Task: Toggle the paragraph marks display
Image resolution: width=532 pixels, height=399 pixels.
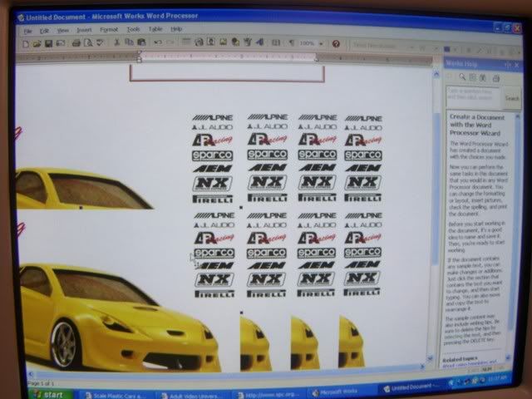Action: [291, 43]
